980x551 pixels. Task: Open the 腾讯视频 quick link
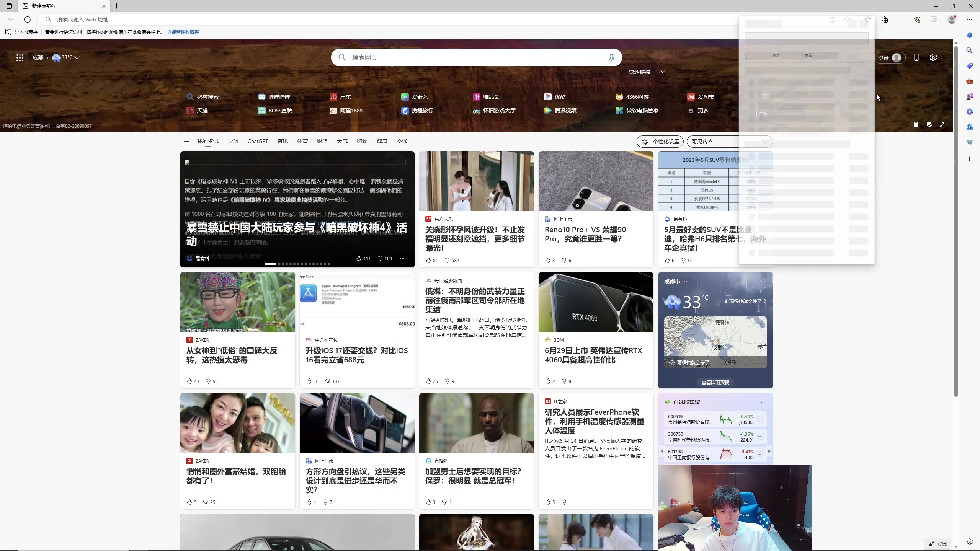pyautogui.click(x=560, y=111)
